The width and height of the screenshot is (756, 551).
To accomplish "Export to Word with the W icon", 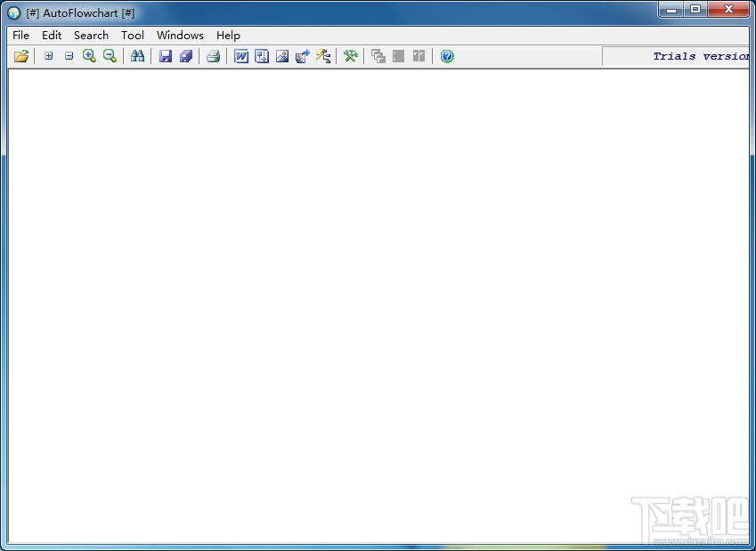I will click(241, 56).
